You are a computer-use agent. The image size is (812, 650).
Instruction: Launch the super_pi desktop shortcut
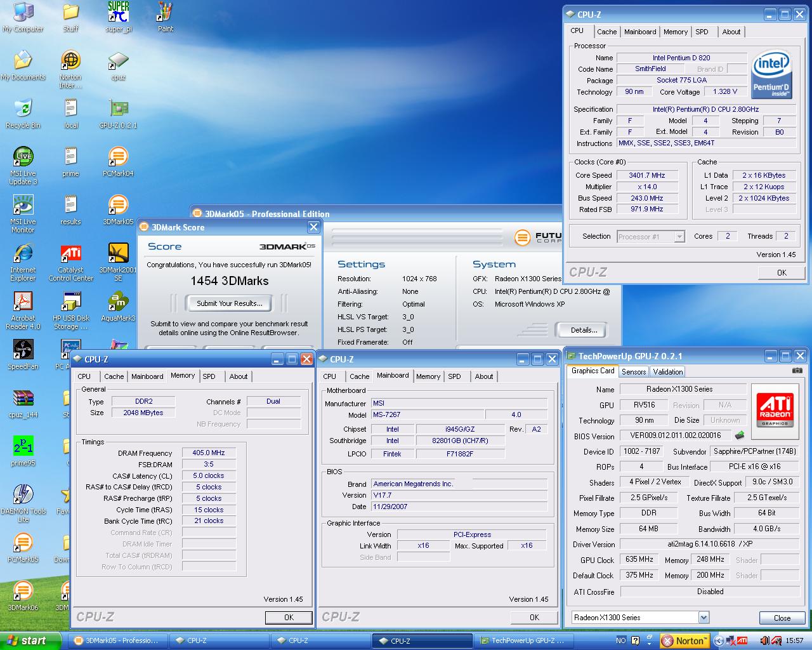(x=118, y=17)
